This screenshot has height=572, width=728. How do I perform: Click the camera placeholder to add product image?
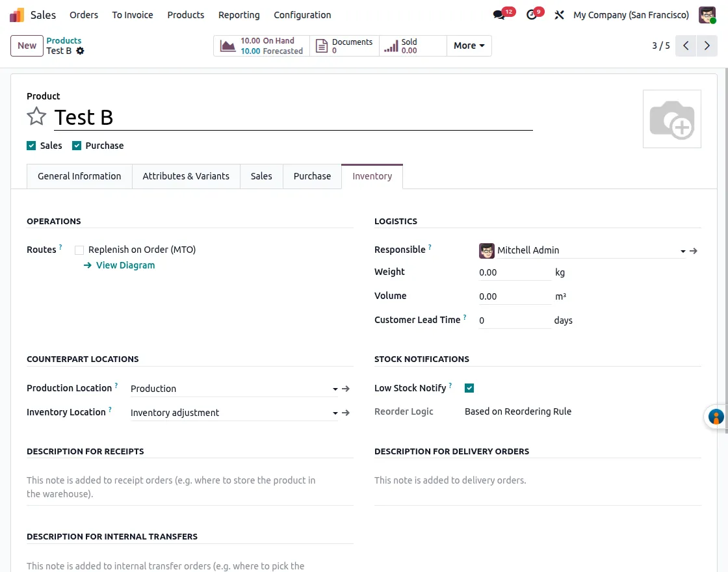point(672,119)
